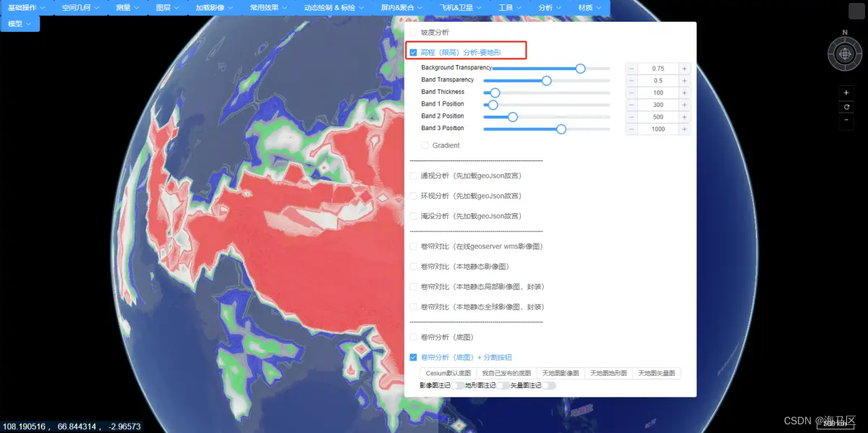Image resolution: width=868 pixels, height=433 pixels.
Task: Click the Band 2 Position slider handle
Action: (x=513, y=116)
